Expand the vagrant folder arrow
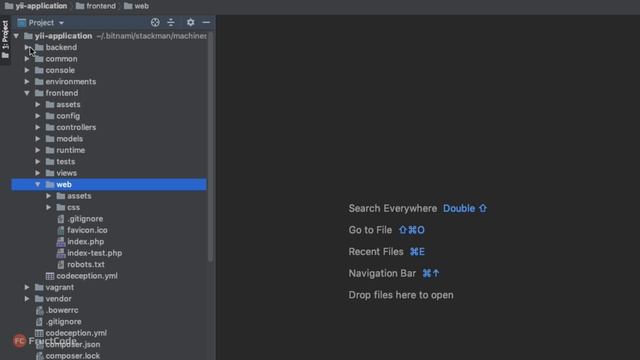Image resolution: width=640 pixels, height=360 pixels. tap(27, 287)
